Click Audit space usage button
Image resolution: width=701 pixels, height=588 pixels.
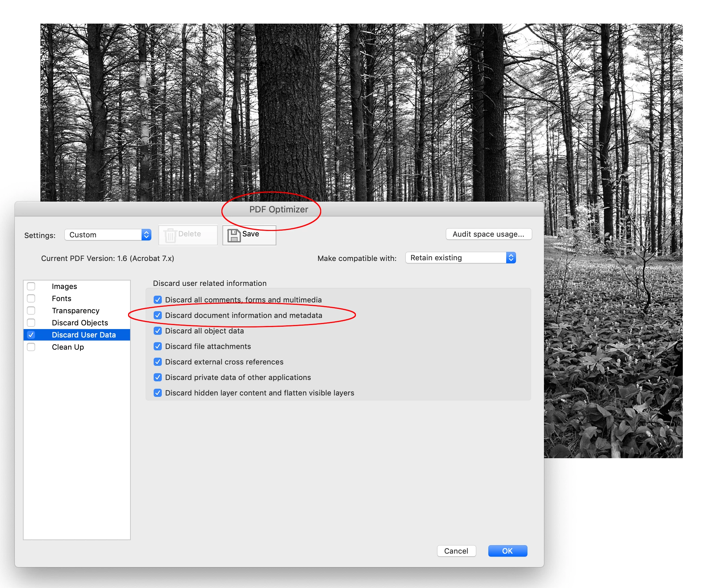[x=488, y=234]
